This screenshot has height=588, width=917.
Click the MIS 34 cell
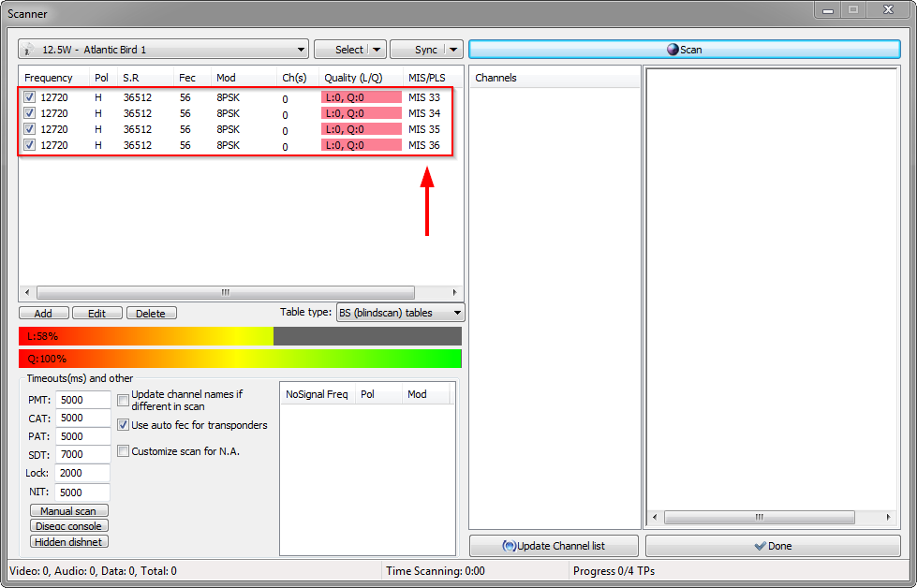tap(424, 112)
